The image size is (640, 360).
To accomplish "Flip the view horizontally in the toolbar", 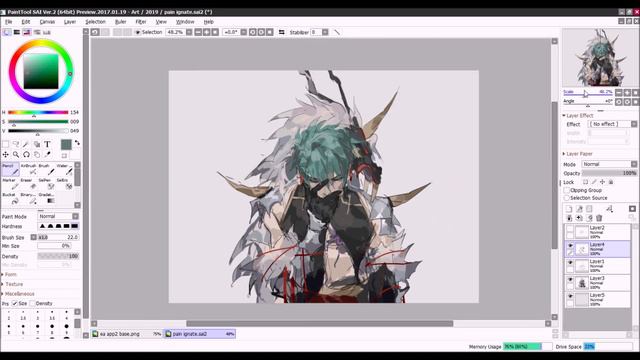I will point(282,32).
